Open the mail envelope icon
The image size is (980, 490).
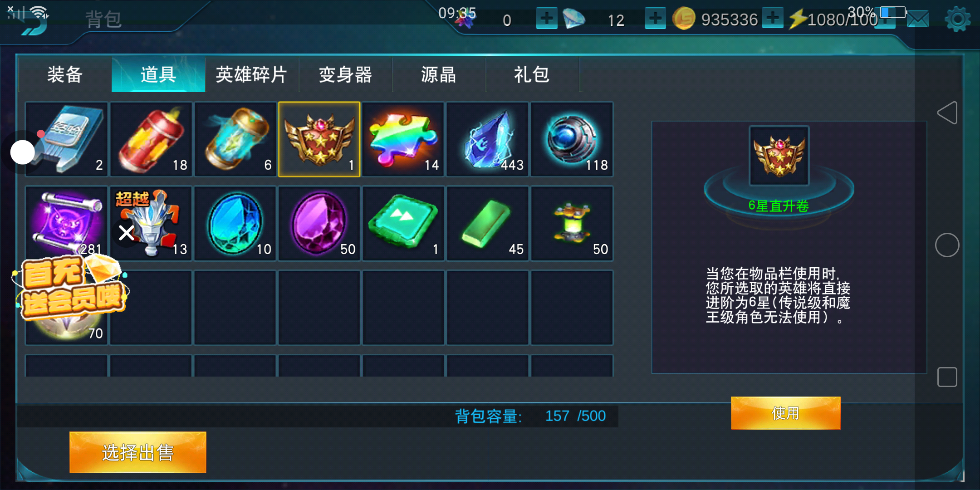917,20
